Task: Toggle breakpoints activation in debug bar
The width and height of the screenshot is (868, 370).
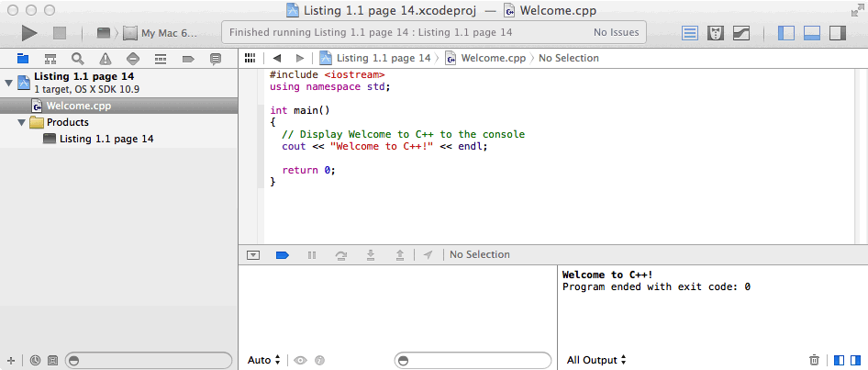Action: point(283,255)
